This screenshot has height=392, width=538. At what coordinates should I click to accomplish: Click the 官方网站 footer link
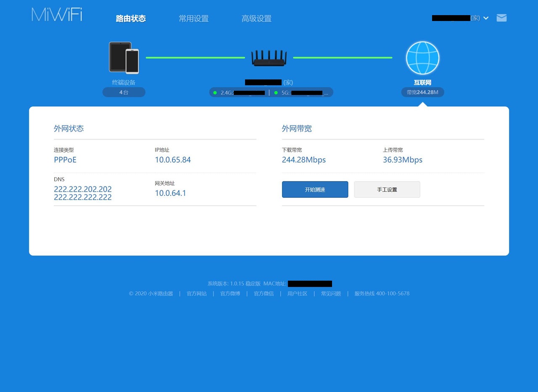[x=196, y=293]
